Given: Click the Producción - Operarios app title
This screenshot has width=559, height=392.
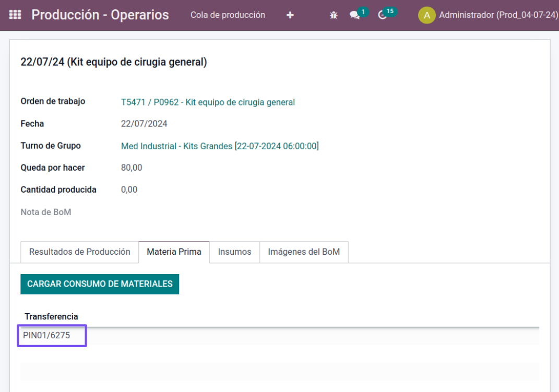Looking at the screenshot, I should [100, 15].
